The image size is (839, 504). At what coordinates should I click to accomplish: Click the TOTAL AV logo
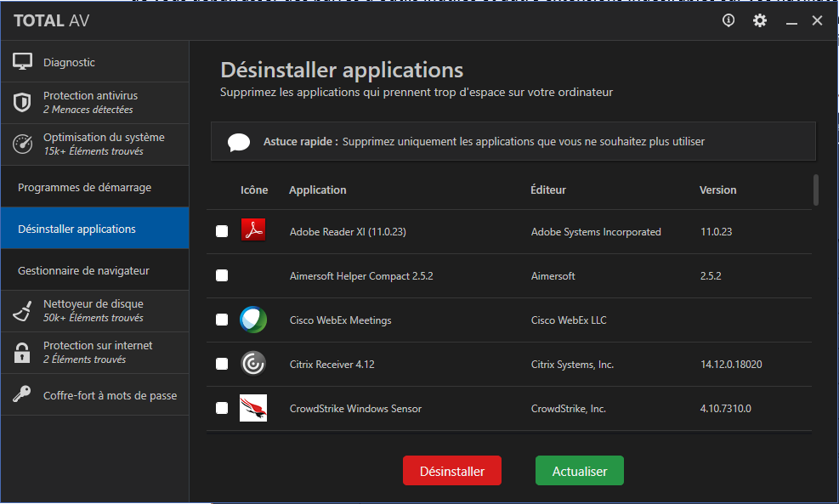(x=51, y=21)
